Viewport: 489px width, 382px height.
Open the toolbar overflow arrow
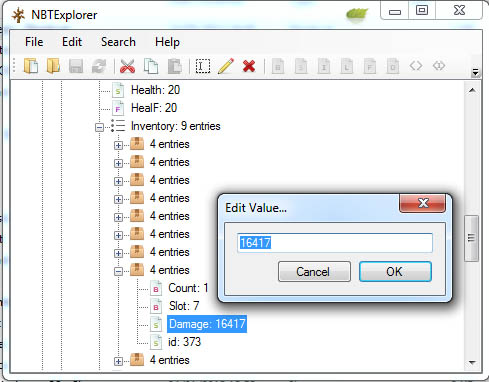475,72
